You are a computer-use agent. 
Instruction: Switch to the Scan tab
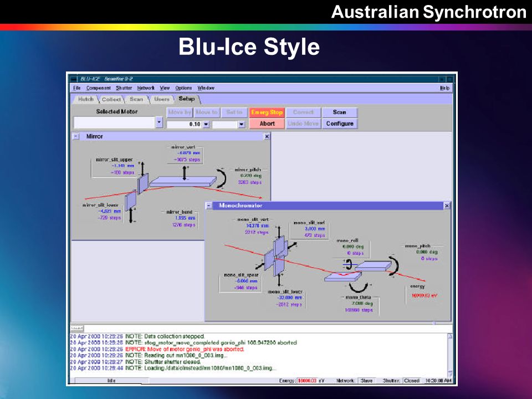(x=136, y=99)
